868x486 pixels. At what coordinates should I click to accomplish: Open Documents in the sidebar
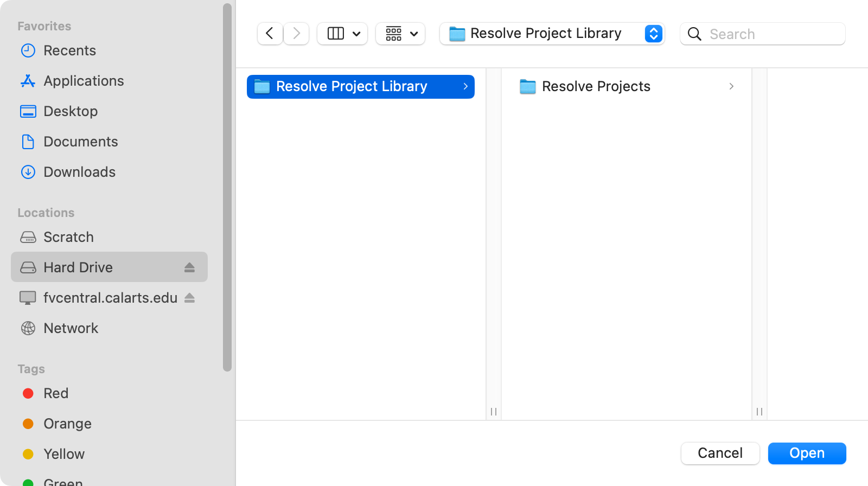coord(109,142)
